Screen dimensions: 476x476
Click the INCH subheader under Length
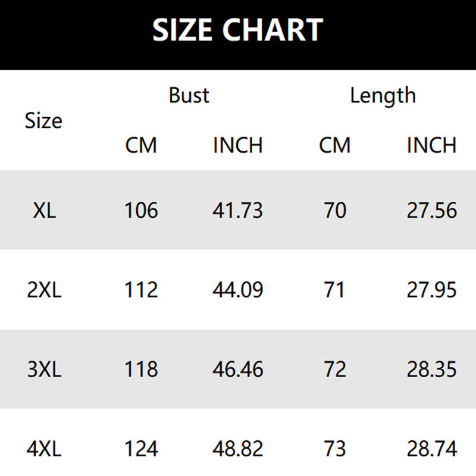432,145
